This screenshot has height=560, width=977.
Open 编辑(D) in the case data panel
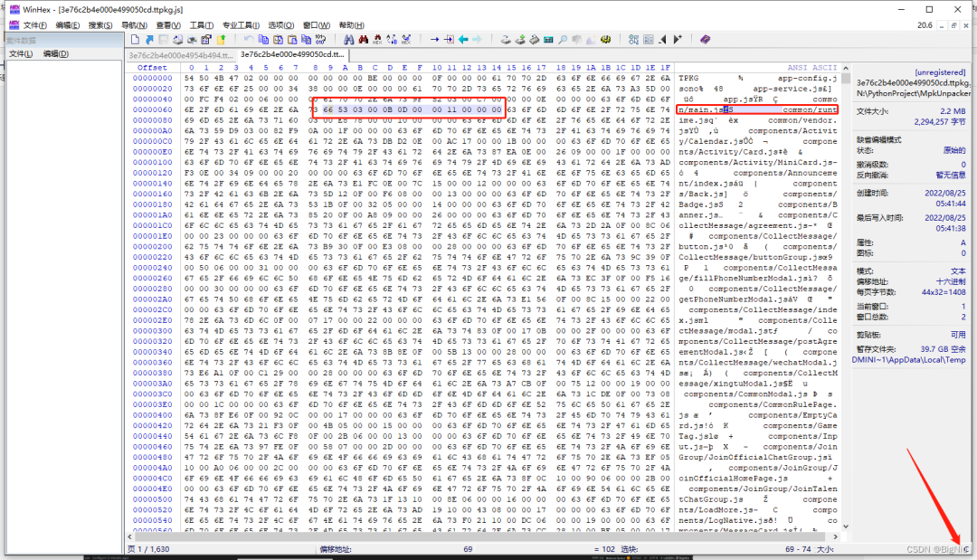coord(55,53)
